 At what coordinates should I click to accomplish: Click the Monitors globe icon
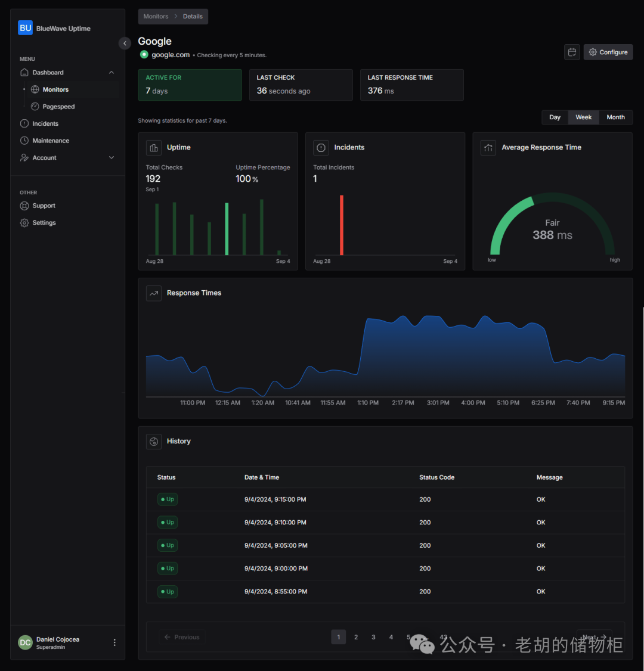(x=35, y=89)
